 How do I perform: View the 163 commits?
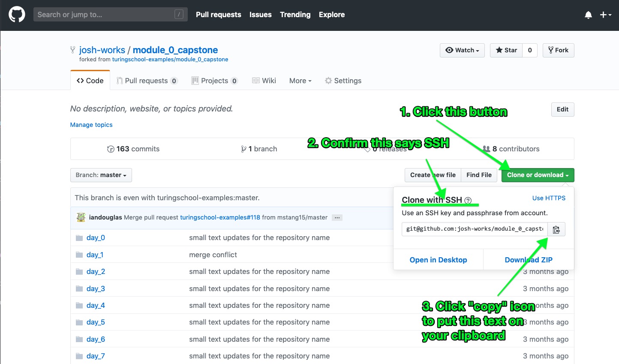(133, 149)
